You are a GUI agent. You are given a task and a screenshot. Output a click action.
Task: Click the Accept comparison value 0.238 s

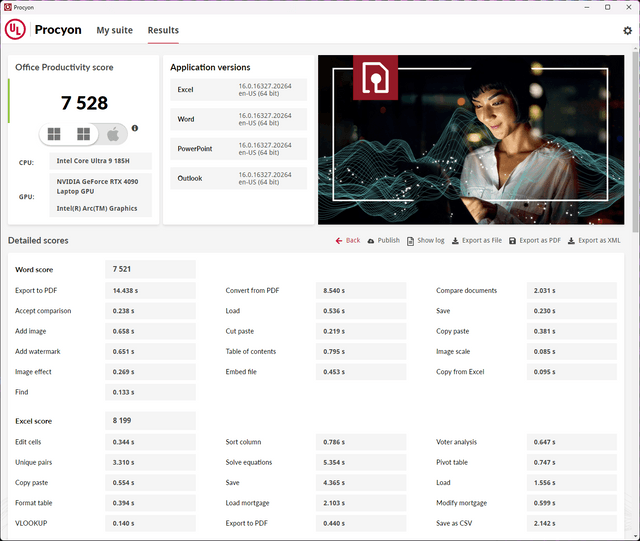click(x=150, y=311)
